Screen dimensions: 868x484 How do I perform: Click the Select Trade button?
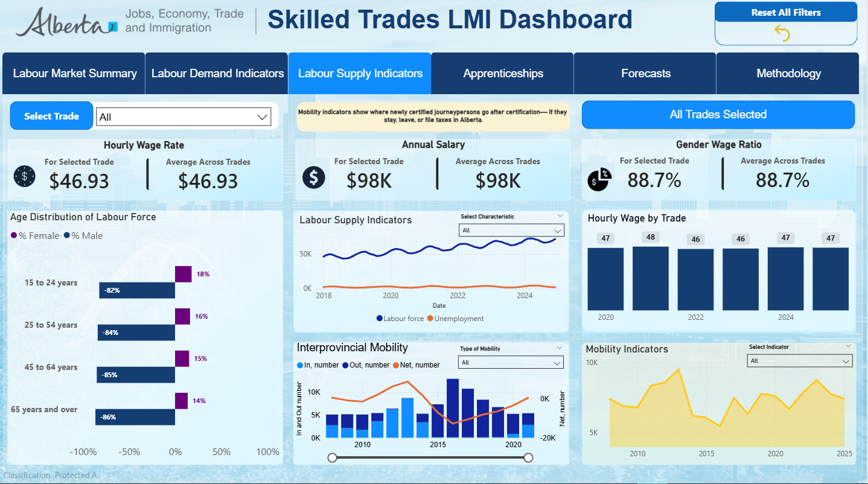pos(52,116)
